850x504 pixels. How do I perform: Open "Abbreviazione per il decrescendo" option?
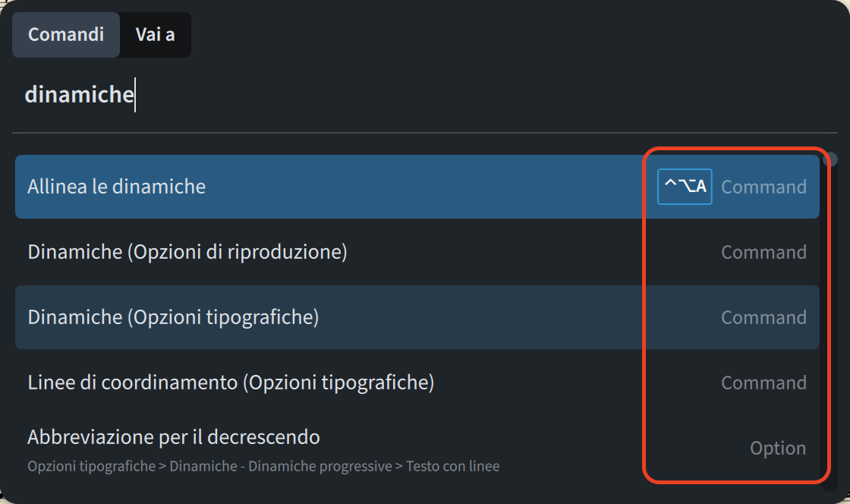(174, 437)
